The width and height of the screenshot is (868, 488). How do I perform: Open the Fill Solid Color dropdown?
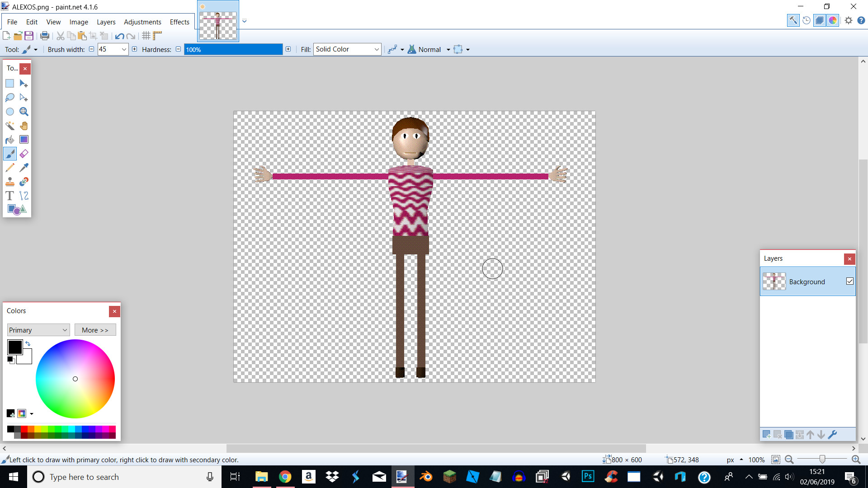(347, 49)
